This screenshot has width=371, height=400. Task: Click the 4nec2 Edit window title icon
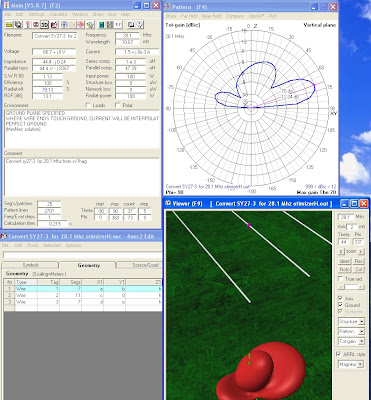click(4, 236)
